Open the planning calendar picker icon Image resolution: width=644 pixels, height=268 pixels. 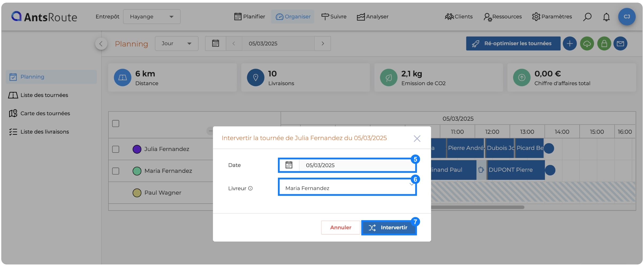point(216,44)
